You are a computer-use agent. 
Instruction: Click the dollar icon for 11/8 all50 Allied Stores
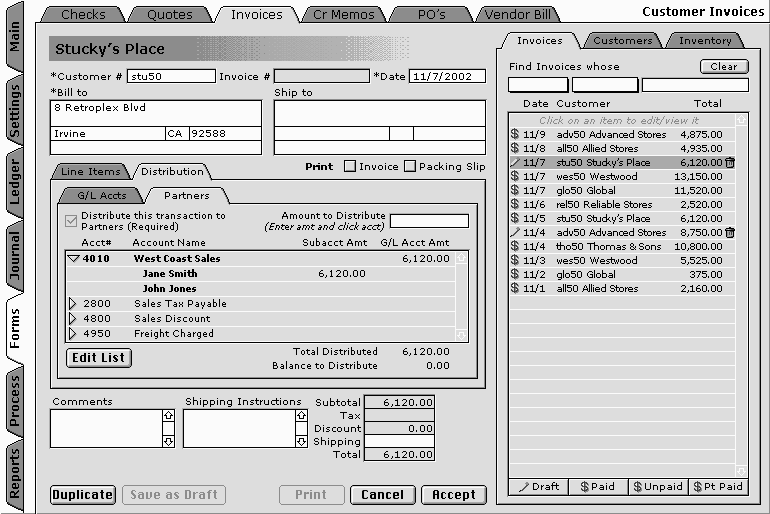click(x=515, y=148)
